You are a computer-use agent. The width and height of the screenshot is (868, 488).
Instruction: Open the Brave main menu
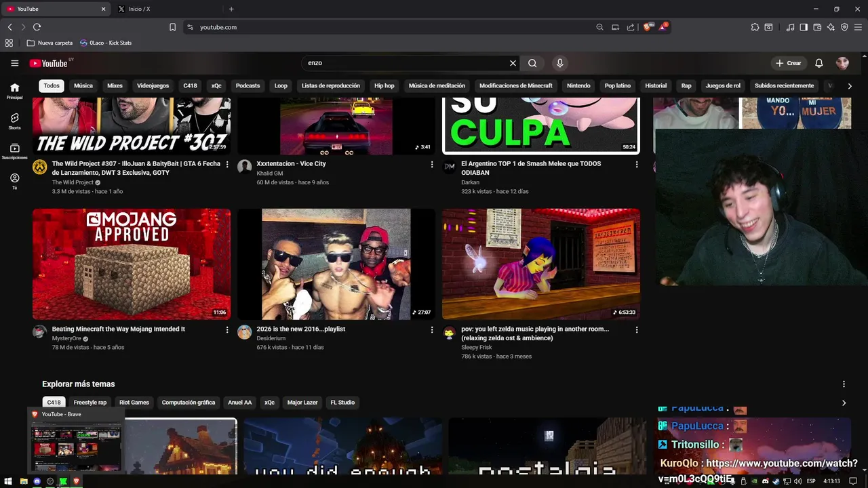tap(858, 27)
